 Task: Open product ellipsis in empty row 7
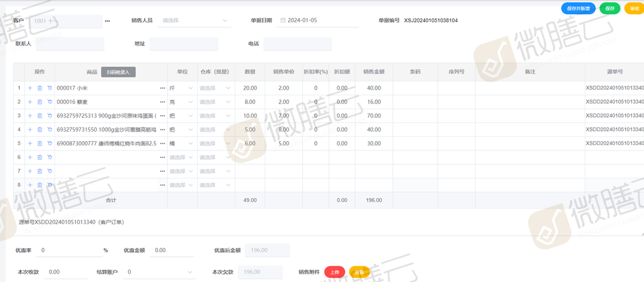pyautogui.click(x=162, y=171)
